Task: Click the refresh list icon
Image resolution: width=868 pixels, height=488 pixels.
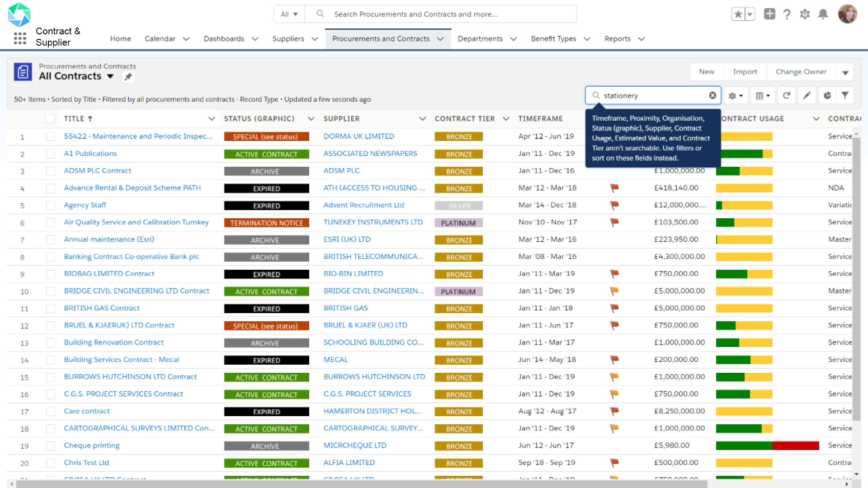Action: (x=787, y=95)
